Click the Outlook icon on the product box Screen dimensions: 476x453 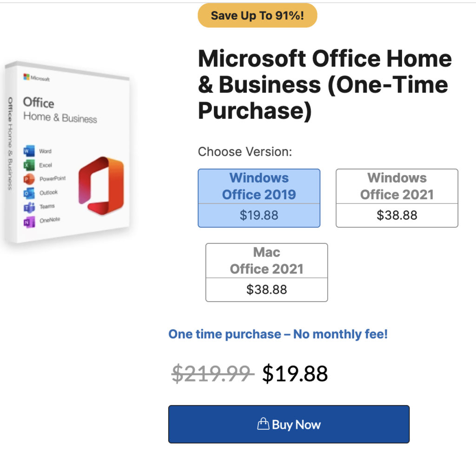(x=29, y=192)
